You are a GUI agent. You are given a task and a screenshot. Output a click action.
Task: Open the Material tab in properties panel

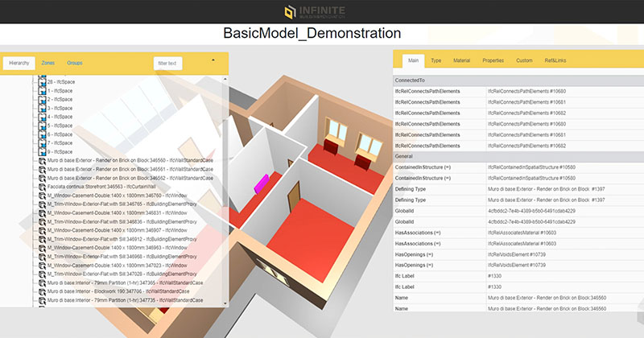point(462,60)
